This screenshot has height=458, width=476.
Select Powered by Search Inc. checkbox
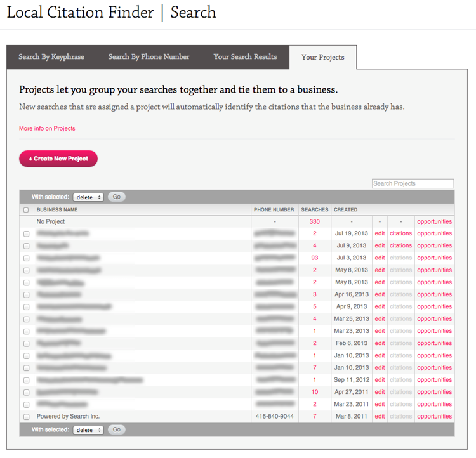[x=27, y=417]
